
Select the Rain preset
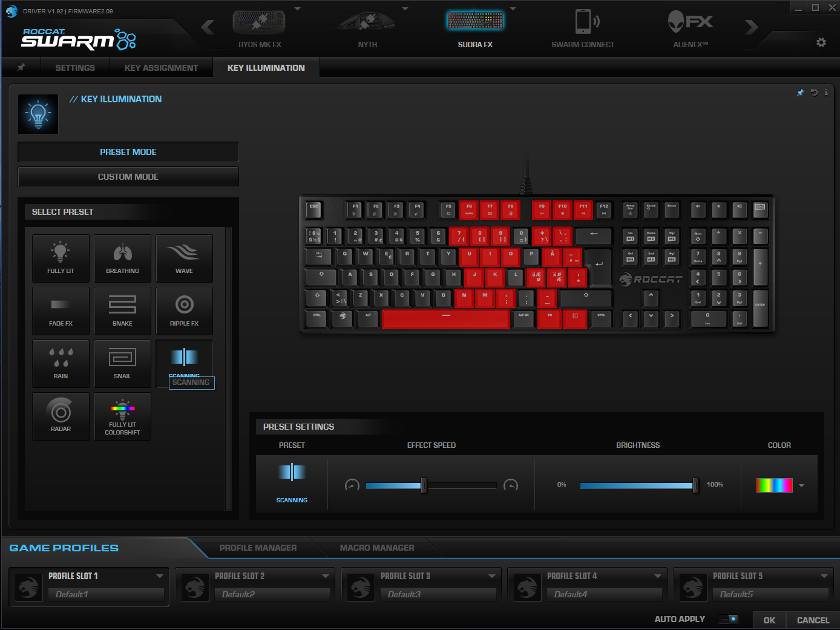point(61,364)
